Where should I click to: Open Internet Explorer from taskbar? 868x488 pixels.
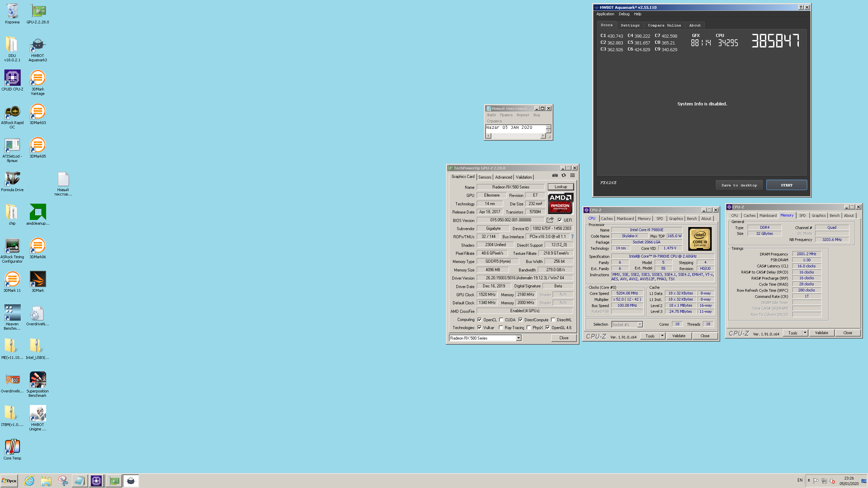click(29, 481)
